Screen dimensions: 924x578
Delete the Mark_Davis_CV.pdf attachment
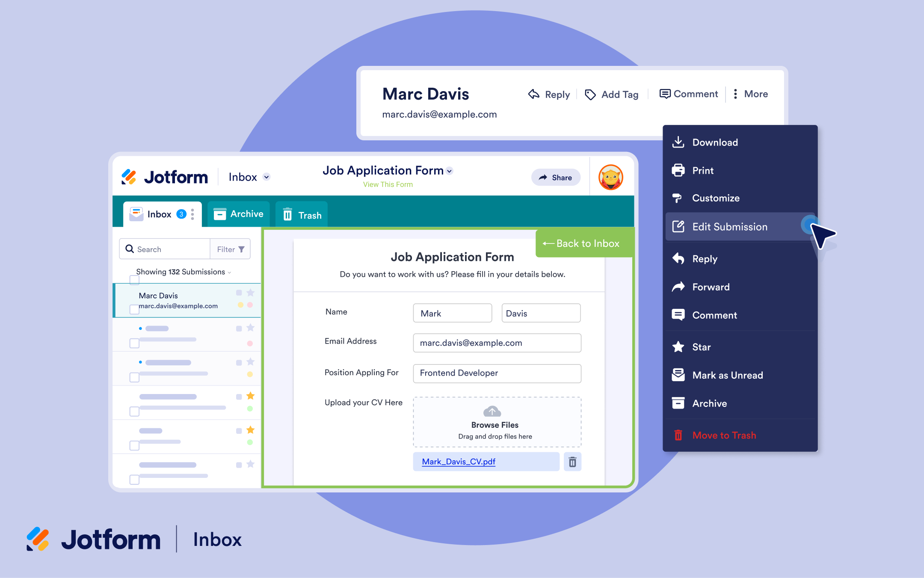pos(573,462)
